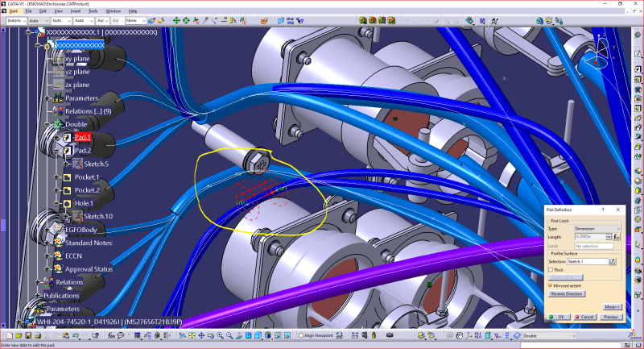This screenshot has height=349, width=644.
Task: Click the Print icon
Action: 38,335
